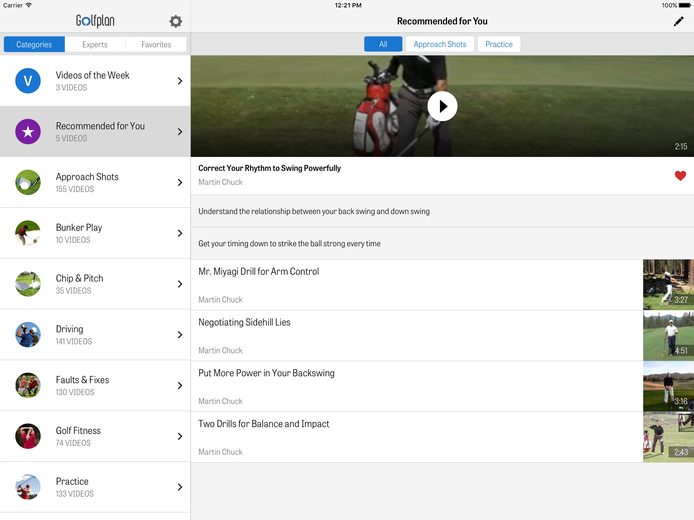
Task: Filter by Practice videos
Action: click(499, 44)
